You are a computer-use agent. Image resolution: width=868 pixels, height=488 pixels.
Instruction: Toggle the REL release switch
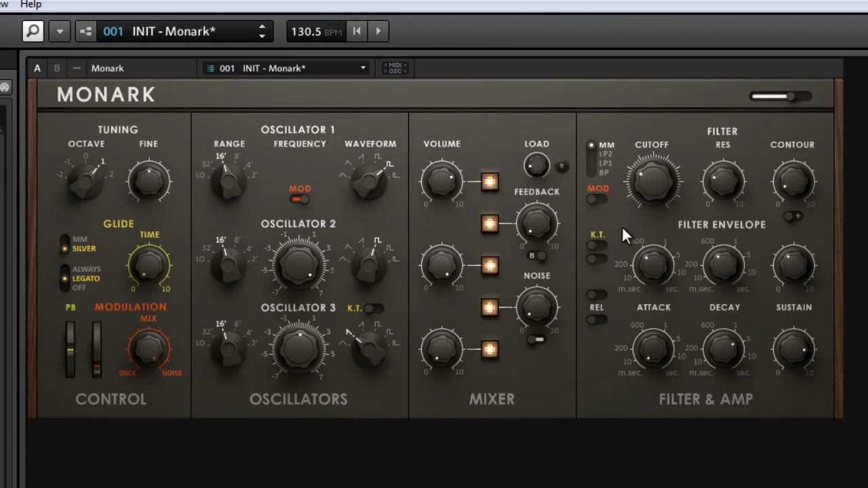click(597, 320)
